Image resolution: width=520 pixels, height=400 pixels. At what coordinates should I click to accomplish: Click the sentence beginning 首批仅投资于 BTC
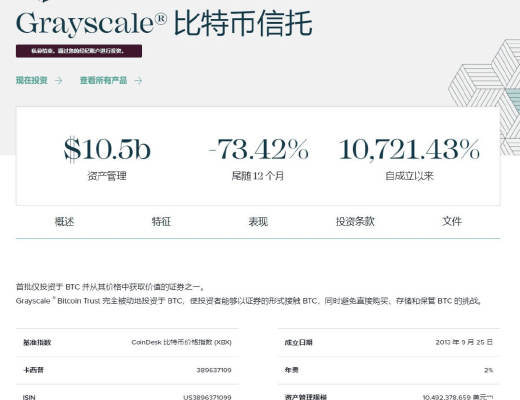(x=110, y=287)
